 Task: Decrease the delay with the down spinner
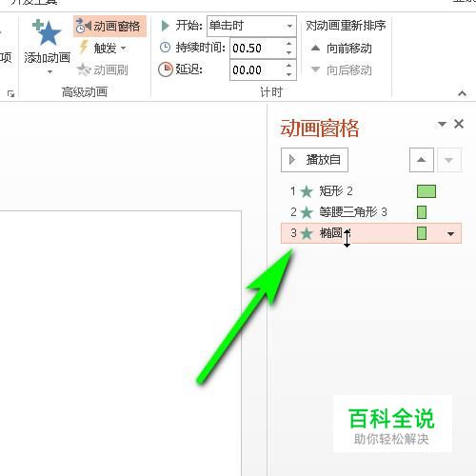(x=288, y=74)
